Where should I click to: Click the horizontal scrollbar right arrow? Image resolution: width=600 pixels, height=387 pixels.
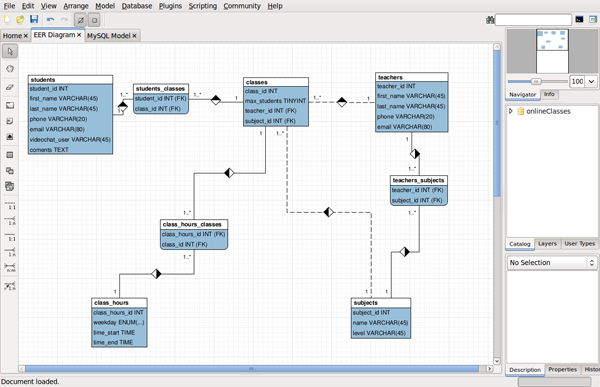pyautogui.click(x=489, y=369)
